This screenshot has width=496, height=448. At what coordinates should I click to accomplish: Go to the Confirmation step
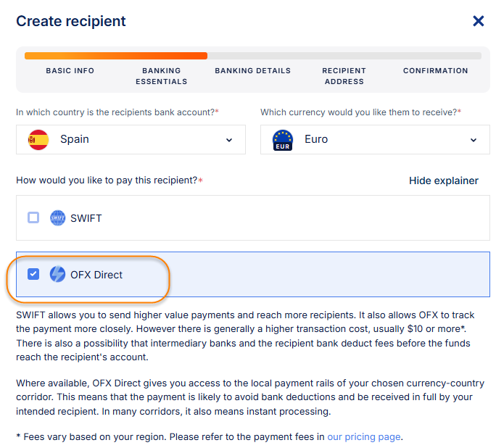point(435,71)
